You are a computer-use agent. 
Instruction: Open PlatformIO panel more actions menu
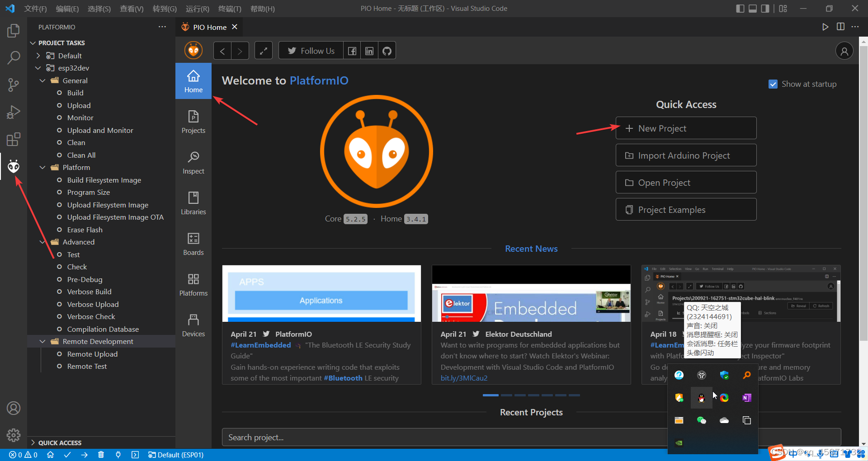(x=162, y=27)
